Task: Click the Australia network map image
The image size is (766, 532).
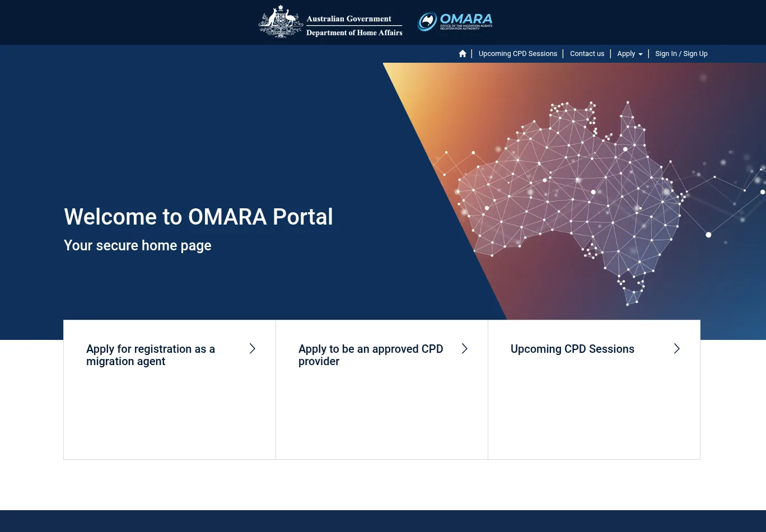Action: [x=574, y=191]
